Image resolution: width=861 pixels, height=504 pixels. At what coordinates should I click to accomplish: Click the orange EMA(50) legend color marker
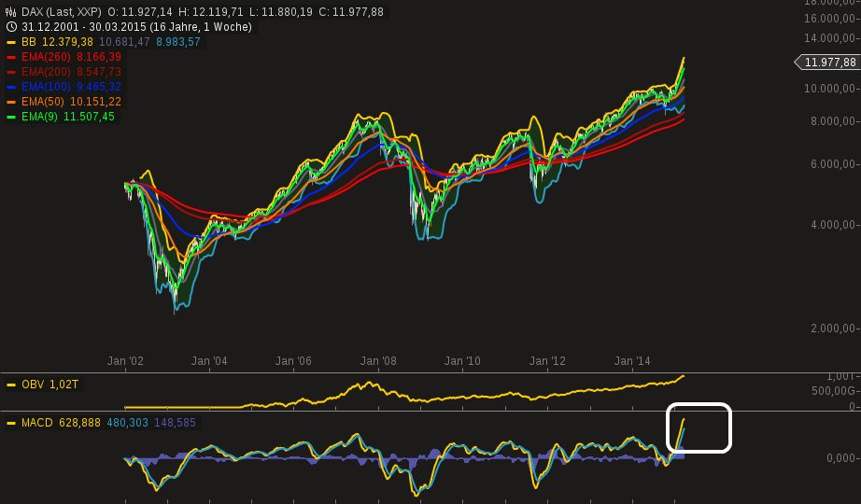11,102
